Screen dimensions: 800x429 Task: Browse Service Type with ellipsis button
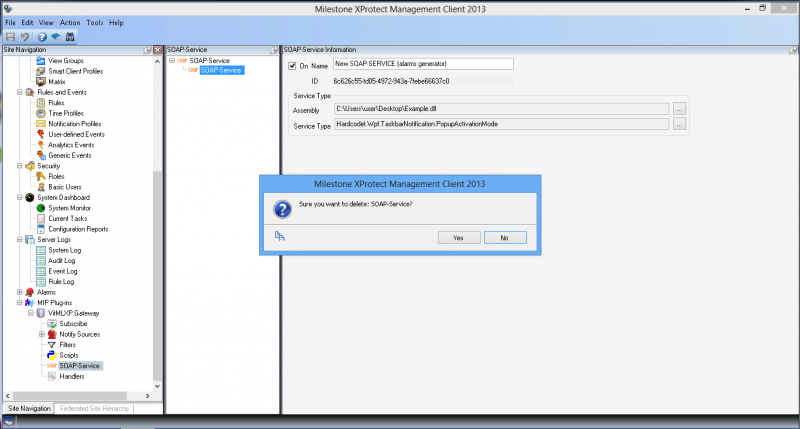(679, 124)
